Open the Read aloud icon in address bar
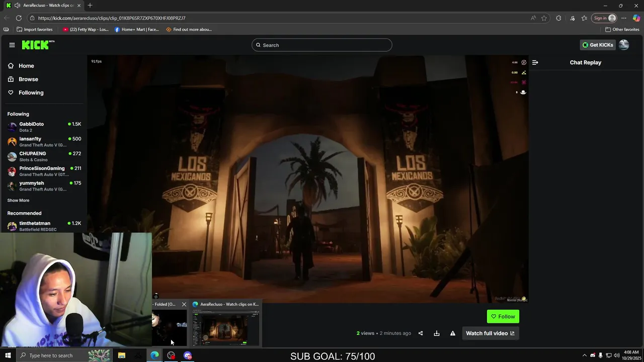 pos(533,18)
